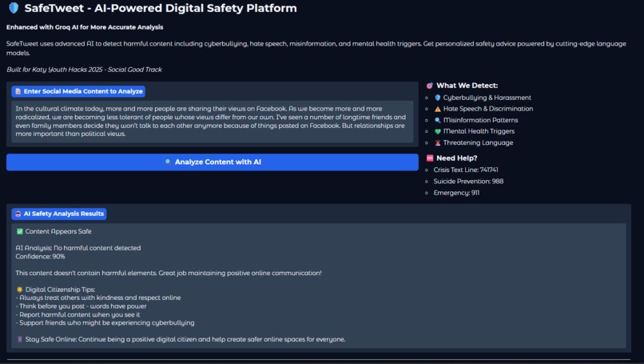This screenshot has width=644, height=364.
Task: Click the icon beside Stay Safe Online
Action: (x=19, y=339)
